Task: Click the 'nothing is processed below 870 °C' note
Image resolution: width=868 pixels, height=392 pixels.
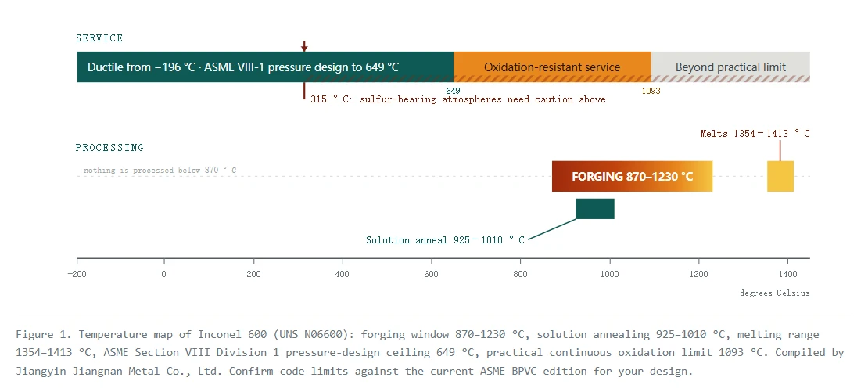Action: coord(160,170)
